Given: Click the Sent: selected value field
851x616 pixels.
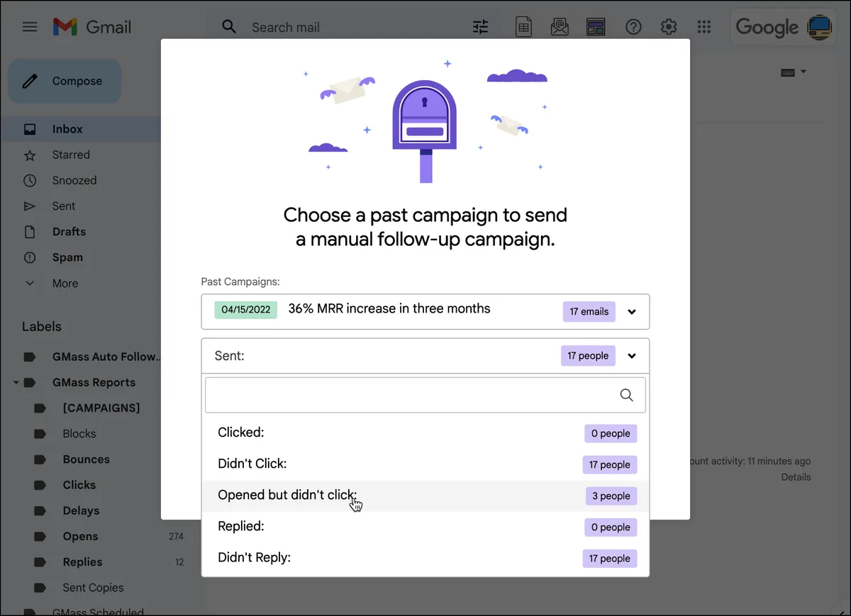Looking at the screenshot, I should [425, 356].
